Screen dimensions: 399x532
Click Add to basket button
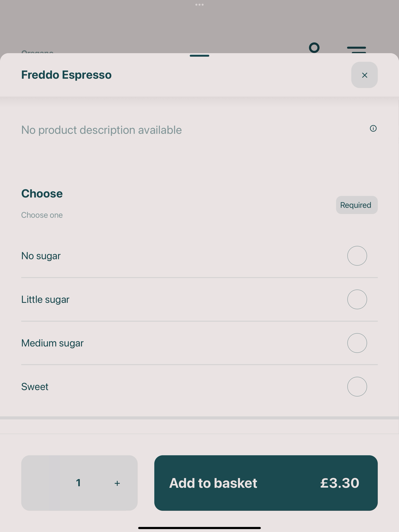[x=266, y=483]
